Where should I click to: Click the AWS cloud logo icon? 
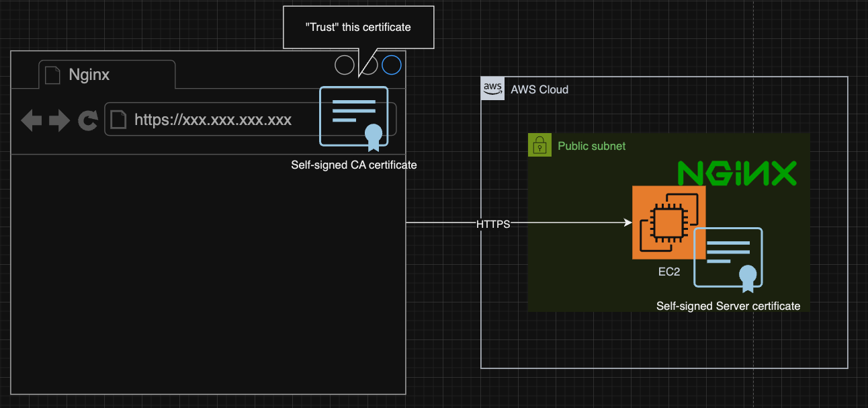(492, 89)
